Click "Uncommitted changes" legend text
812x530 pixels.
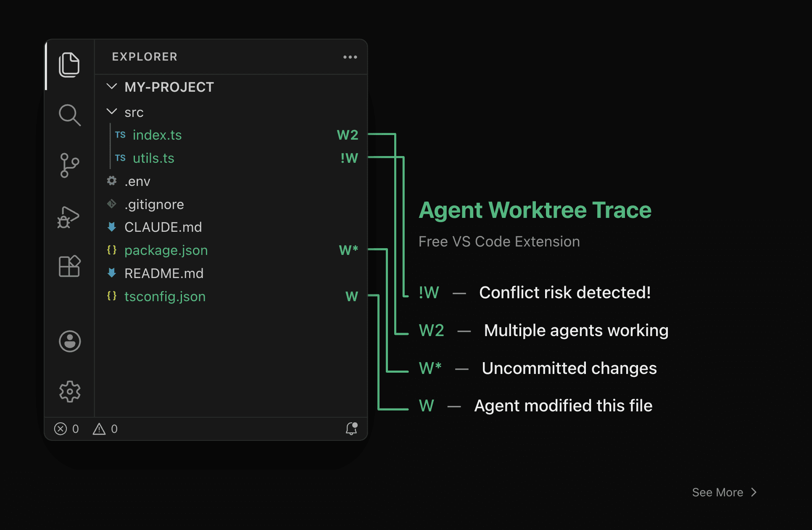569,368
